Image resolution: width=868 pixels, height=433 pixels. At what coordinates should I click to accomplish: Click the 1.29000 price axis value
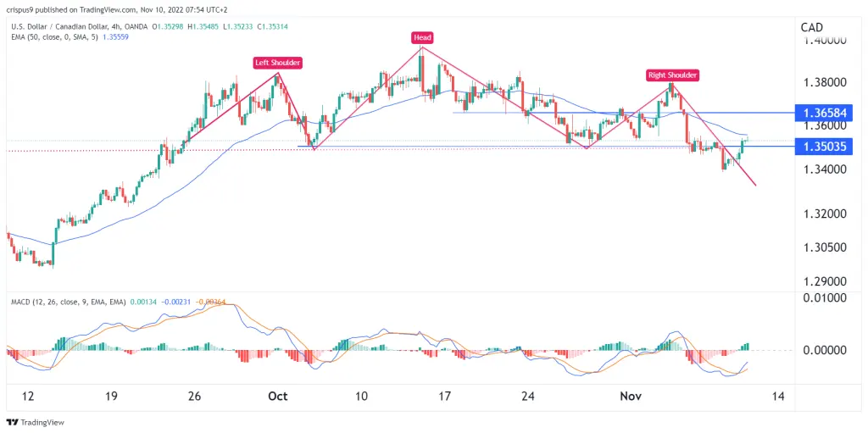825,282
